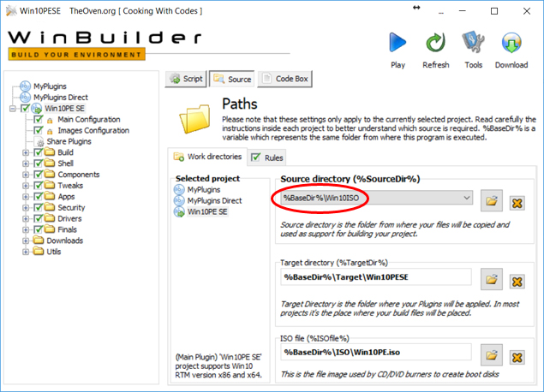Click the WinBuilder title bar app icon
This screenshot has height=392, width=544.
[11, 11]
